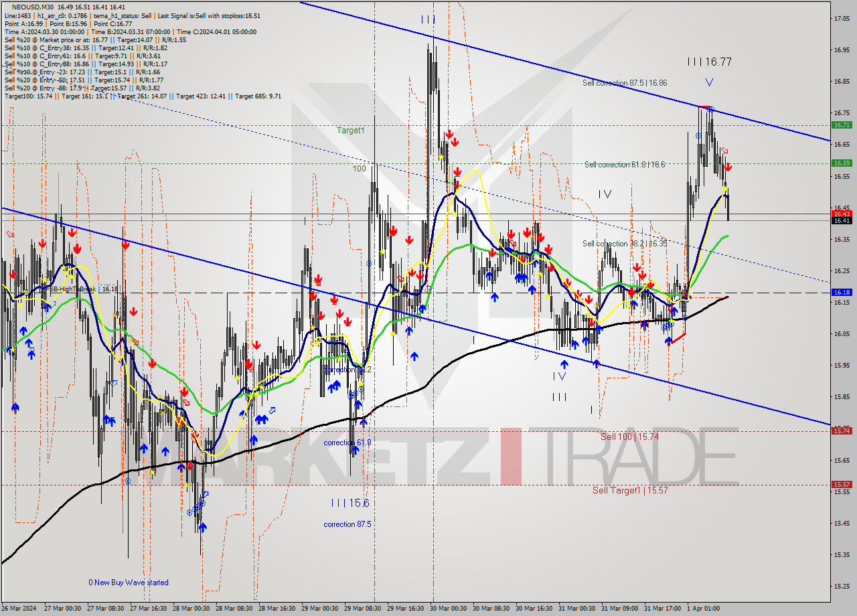Click the '29 Mar 08:30' time label
This screenshot has height=616, width=857.
[363, 609]
